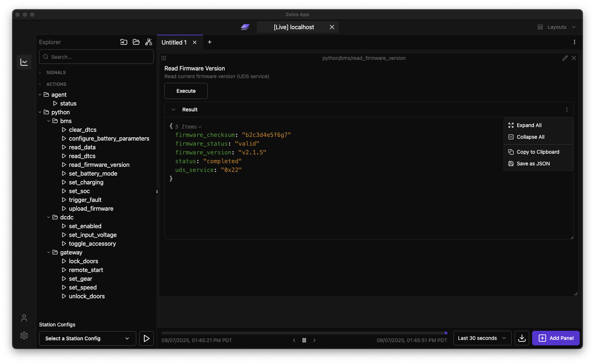The width and height of the screenshot is (595, 364).
Task: Collapse the agent folder
Action: tap(40, 95)
